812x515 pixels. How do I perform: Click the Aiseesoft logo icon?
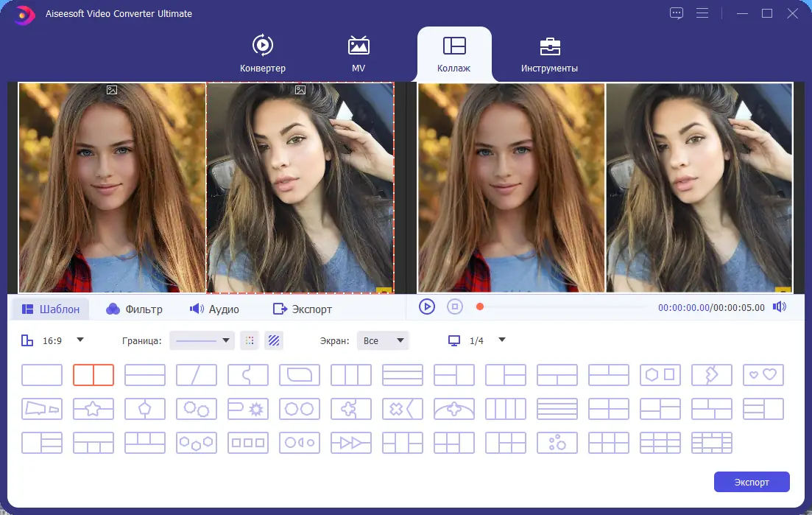pos(23,15)
